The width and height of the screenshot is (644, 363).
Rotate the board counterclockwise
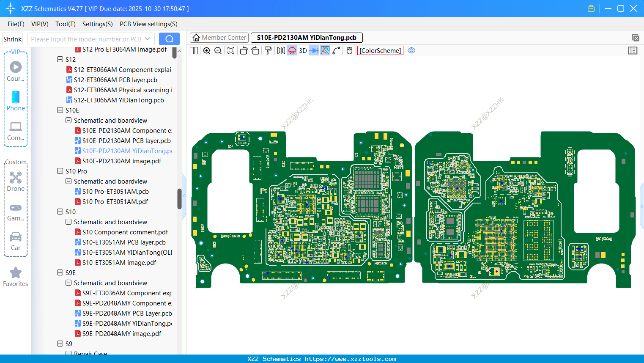[244, 51]
